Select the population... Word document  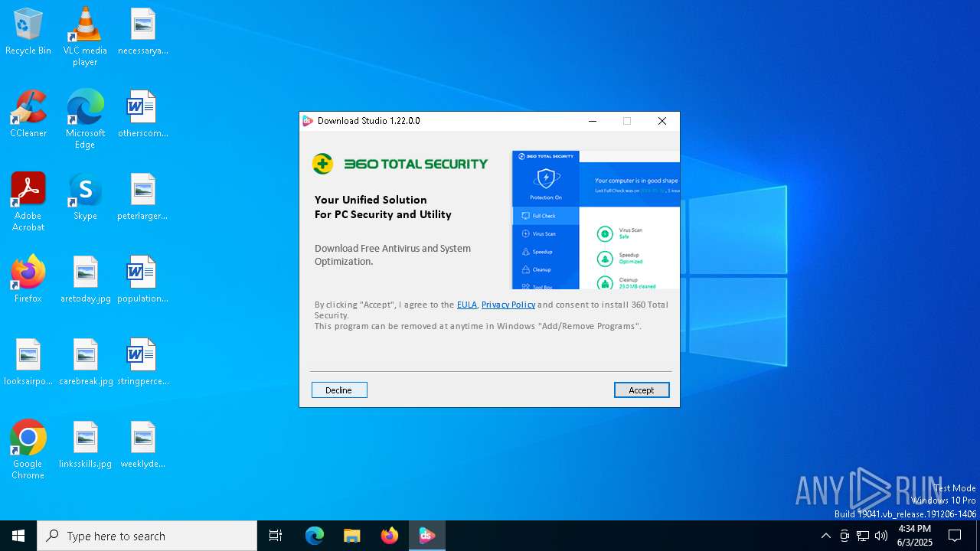click(x=143, y=280)
